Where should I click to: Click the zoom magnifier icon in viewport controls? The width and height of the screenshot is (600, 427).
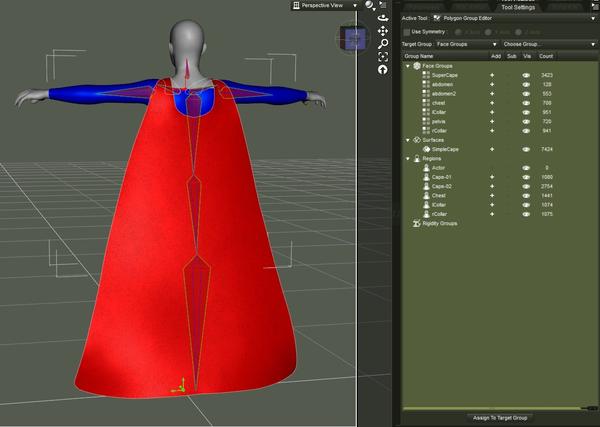click(x=383, y=44)
